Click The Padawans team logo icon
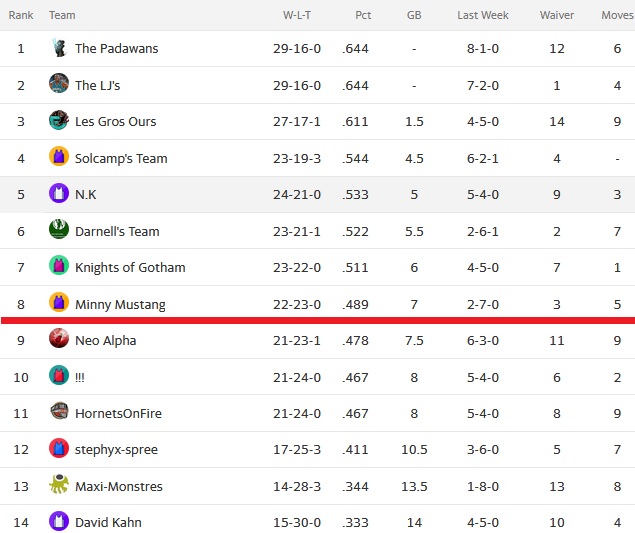 click(x=59, y=48)
